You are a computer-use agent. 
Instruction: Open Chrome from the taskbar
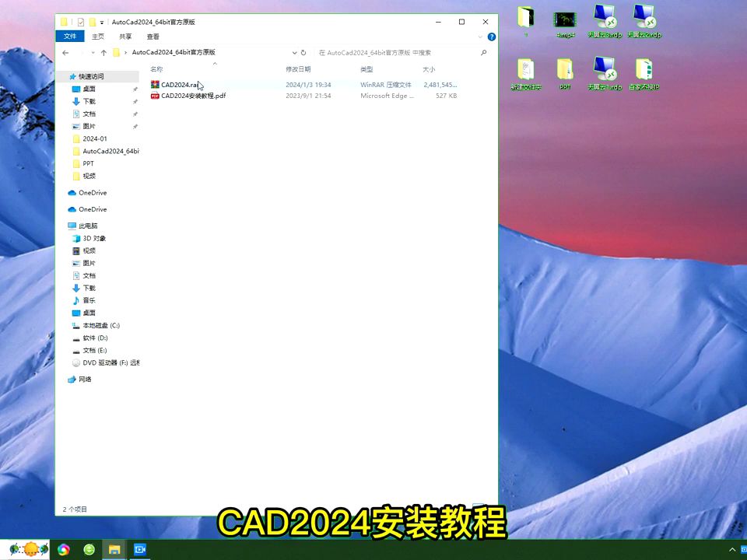point(63,550)
